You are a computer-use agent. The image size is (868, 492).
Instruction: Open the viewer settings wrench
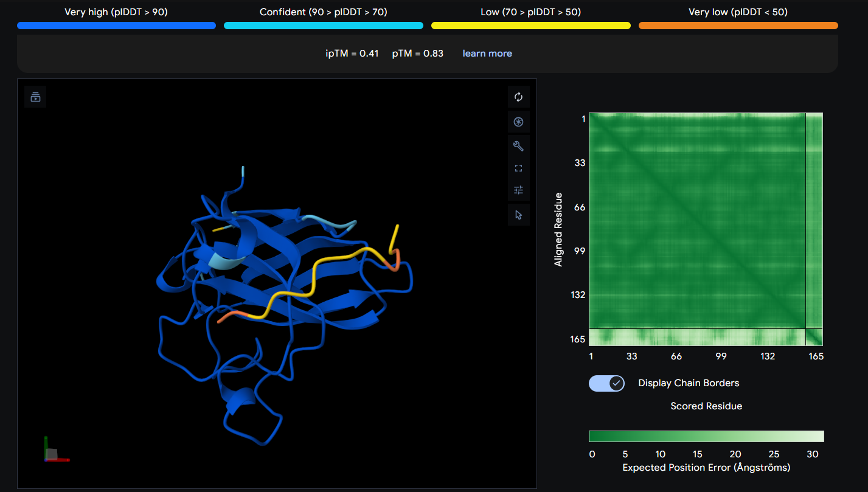518,146
